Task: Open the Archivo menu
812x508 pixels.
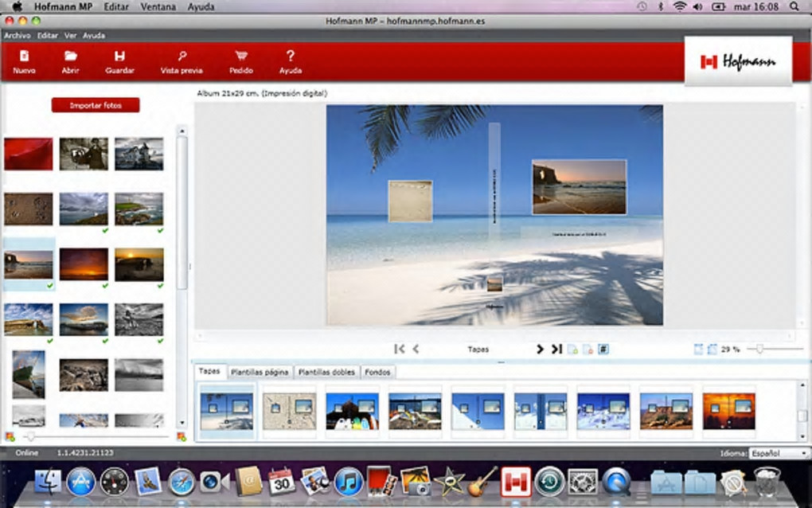Action: [x=17, y=35]
